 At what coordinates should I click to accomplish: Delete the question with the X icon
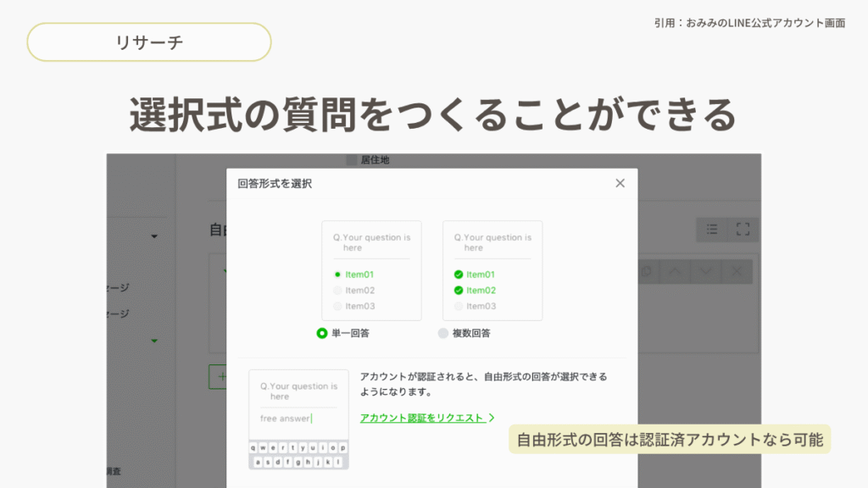[736, 271]
